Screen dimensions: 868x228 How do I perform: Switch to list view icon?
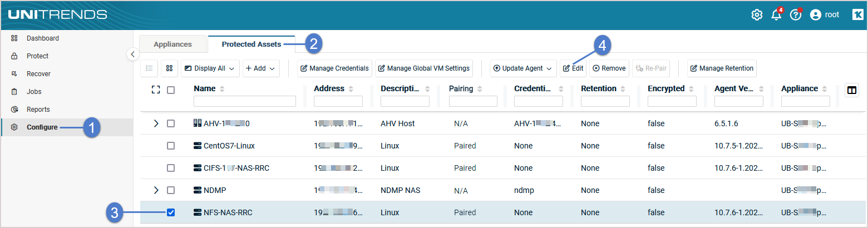149,68
